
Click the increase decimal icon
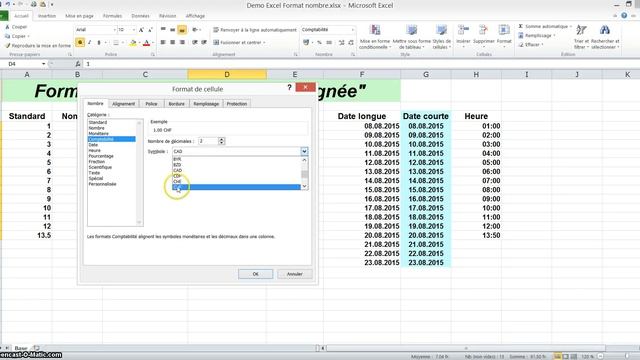pos(342,42)
